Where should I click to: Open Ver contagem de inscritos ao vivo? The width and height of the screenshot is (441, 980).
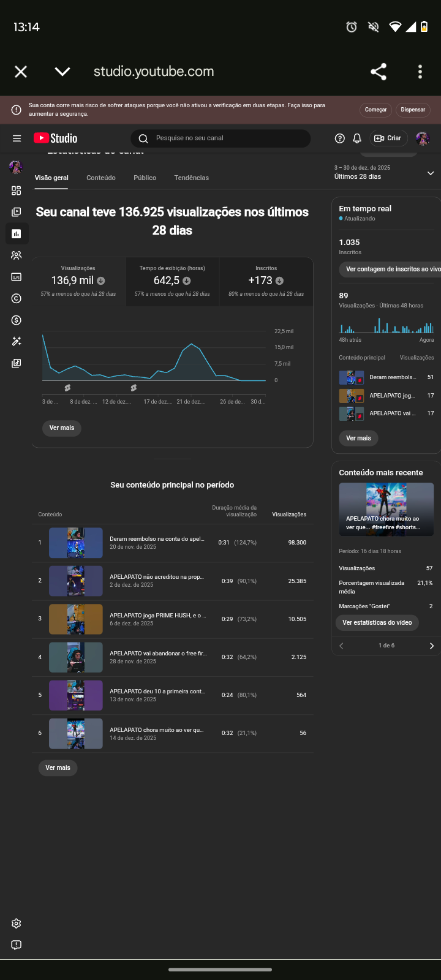tap(390, 269)
